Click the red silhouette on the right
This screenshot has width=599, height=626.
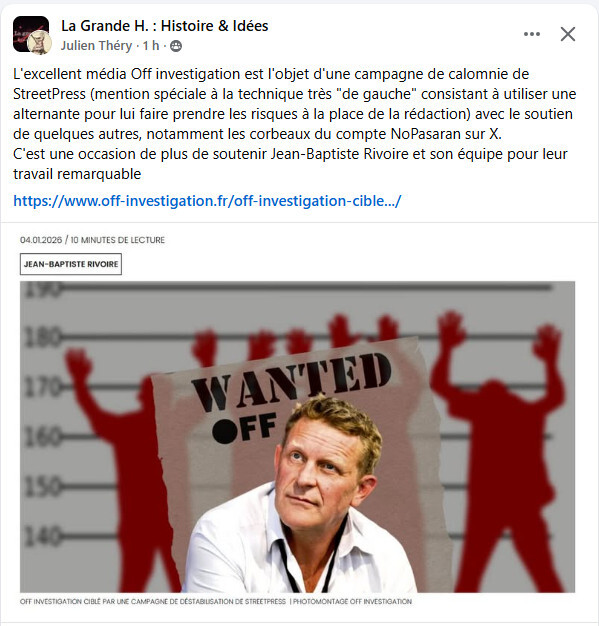(x=501, y=451)
